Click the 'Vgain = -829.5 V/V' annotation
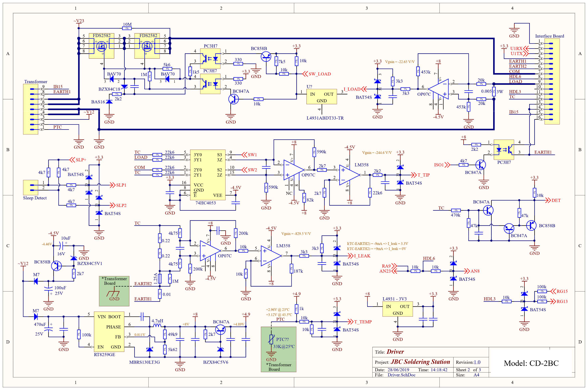 [x=296, y=234]
